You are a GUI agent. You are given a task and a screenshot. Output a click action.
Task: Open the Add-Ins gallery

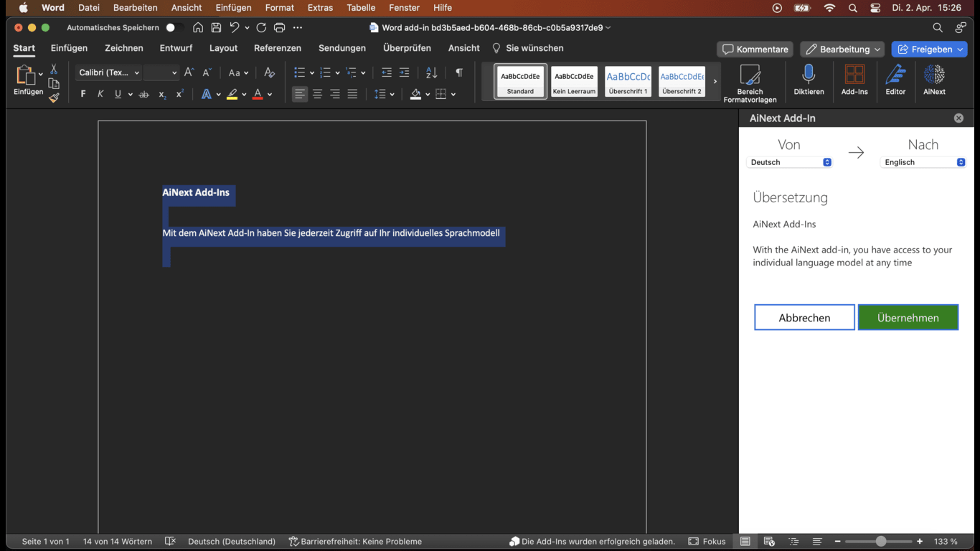854,80
